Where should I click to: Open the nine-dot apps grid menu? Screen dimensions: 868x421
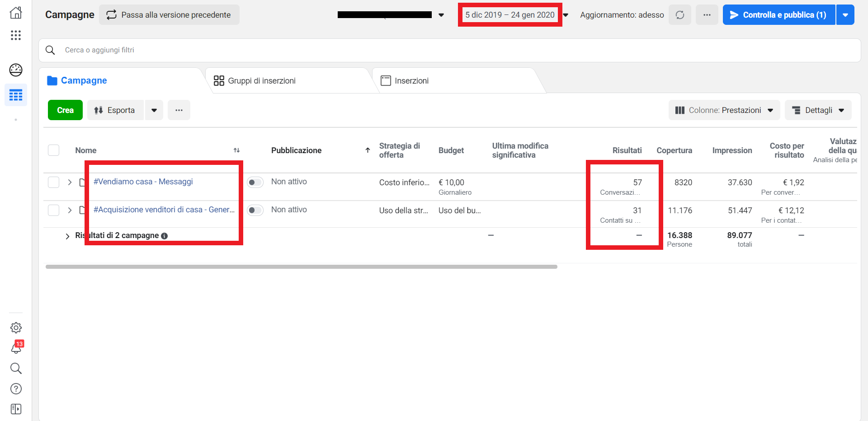16,35
